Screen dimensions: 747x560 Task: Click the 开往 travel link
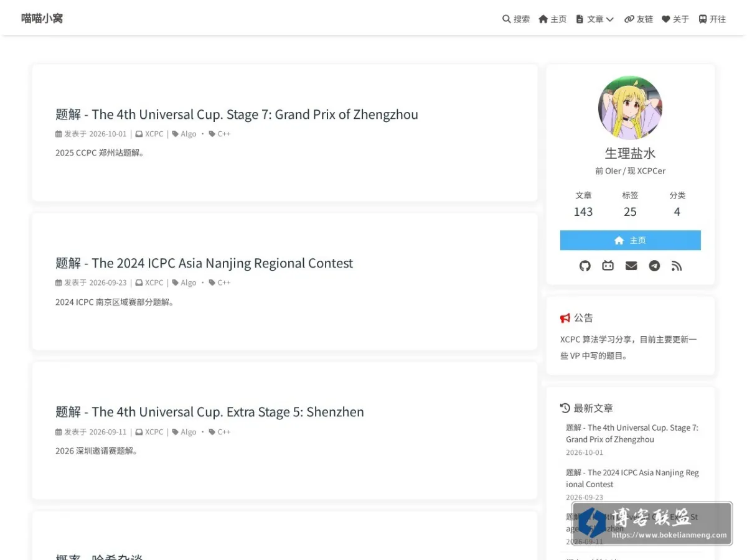tap(712, 19)
